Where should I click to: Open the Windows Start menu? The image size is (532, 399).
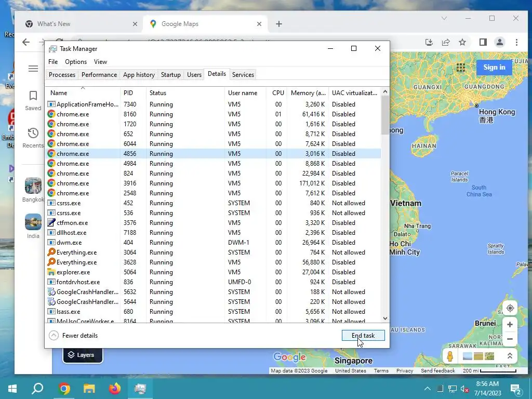tap(12, 389)
